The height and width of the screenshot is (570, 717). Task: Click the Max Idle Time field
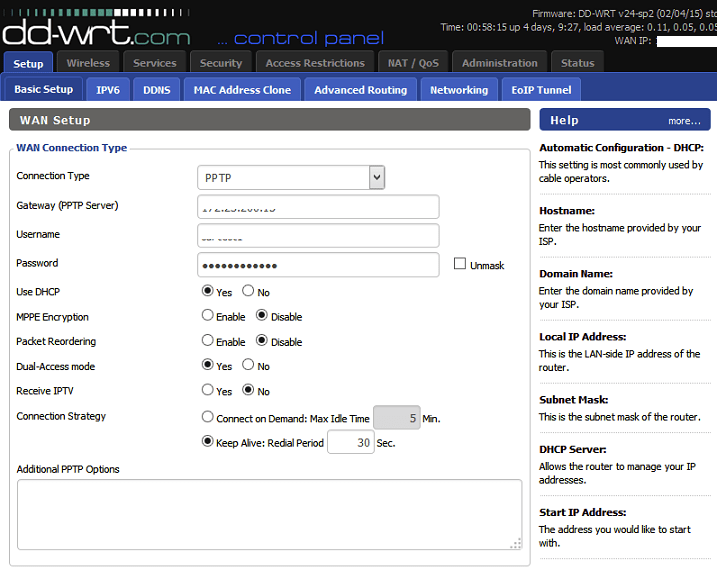coord(397,417)
